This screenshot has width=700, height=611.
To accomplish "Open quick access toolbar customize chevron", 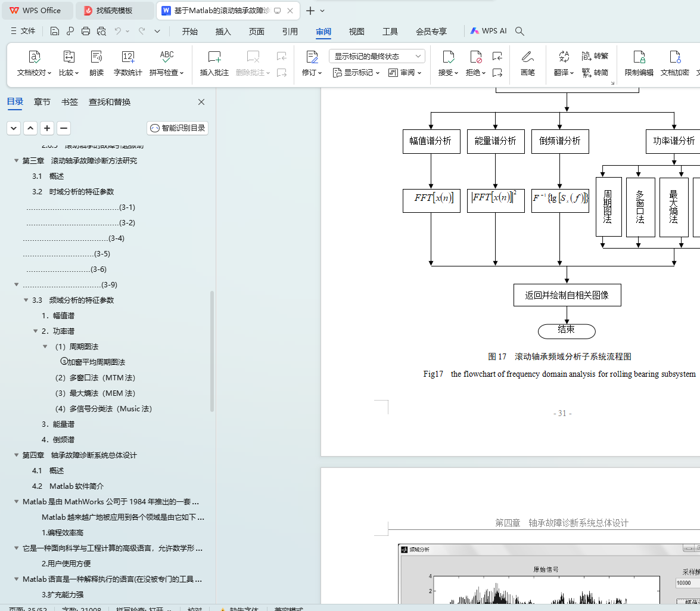I will [x=157, y=31].
